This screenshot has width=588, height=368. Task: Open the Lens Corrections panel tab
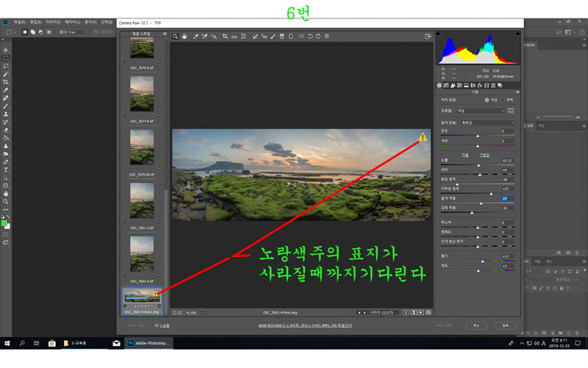473,85
